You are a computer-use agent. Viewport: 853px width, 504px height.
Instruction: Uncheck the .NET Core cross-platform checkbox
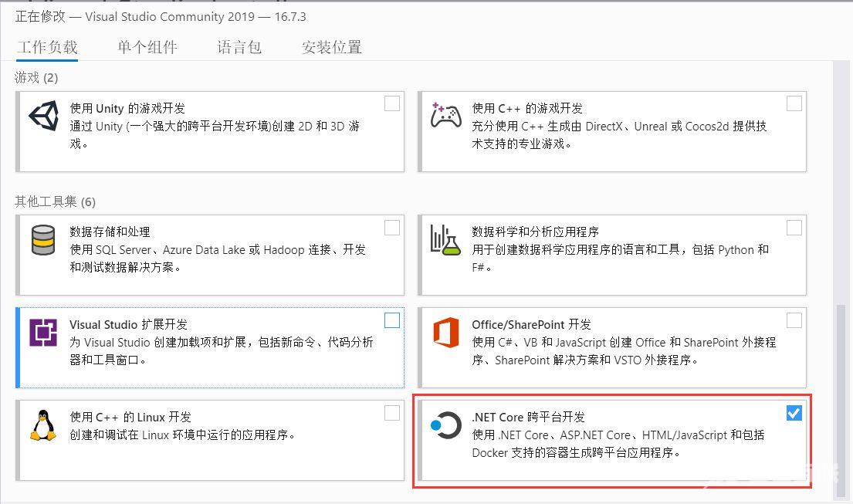(x=794, y=413)
